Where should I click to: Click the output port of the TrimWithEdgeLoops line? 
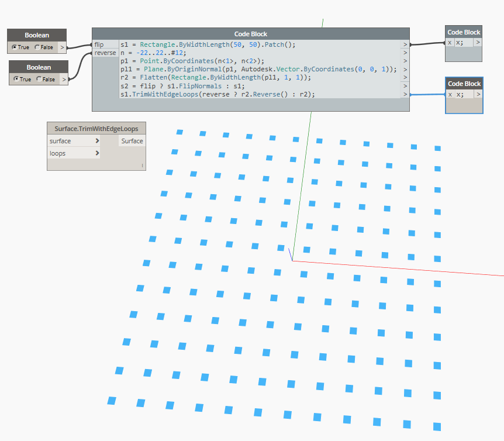(405, 93)
